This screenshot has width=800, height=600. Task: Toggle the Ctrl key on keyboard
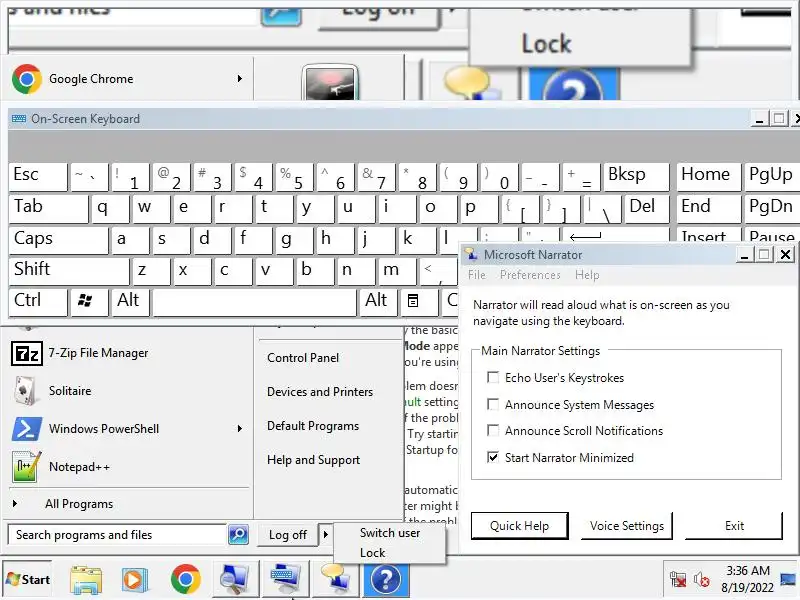[x=38, y=302]
